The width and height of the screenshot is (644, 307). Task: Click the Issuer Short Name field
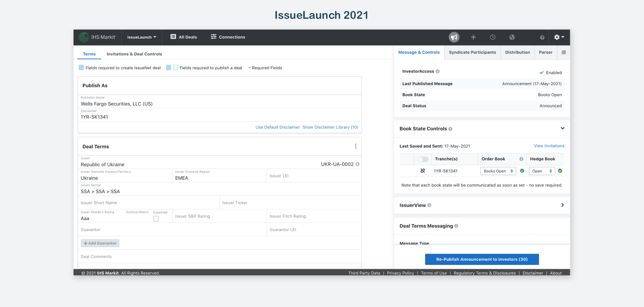pyautogui.click(x=149, y=203)
